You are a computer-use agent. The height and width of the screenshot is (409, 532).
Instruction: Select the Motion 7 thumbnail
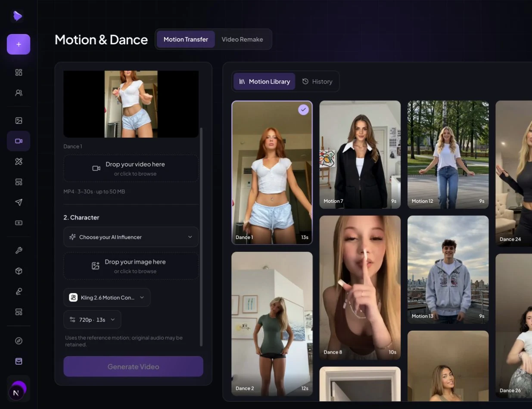click(x=360, y=155)
